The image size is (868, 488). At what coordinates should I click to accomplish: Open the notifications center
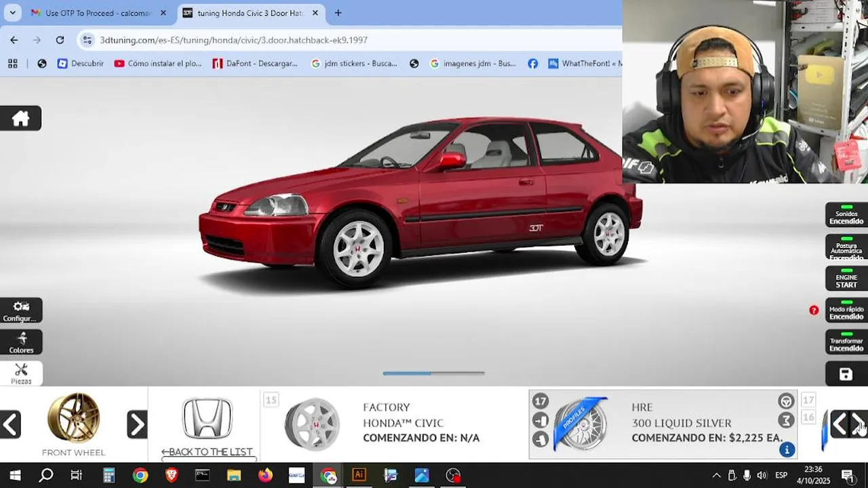pyautogui.click(x=848, y=475)
